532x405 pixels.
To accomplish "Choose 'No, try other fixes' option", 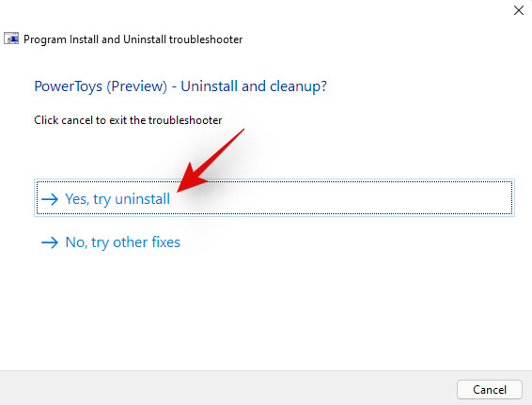I will coord(111,242).
